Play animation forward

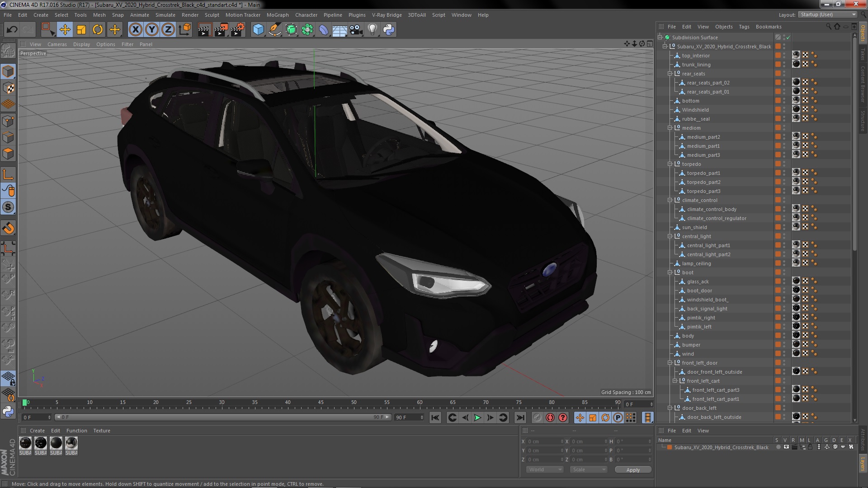tap(477, 418)
